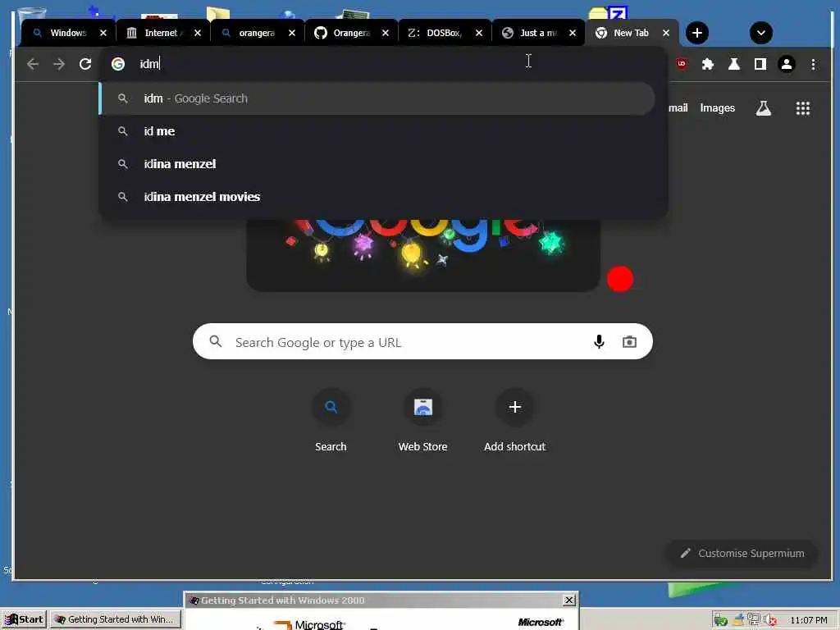Open the Gmail link
This screenshot has width=840, height=630.
pos(678,108)
